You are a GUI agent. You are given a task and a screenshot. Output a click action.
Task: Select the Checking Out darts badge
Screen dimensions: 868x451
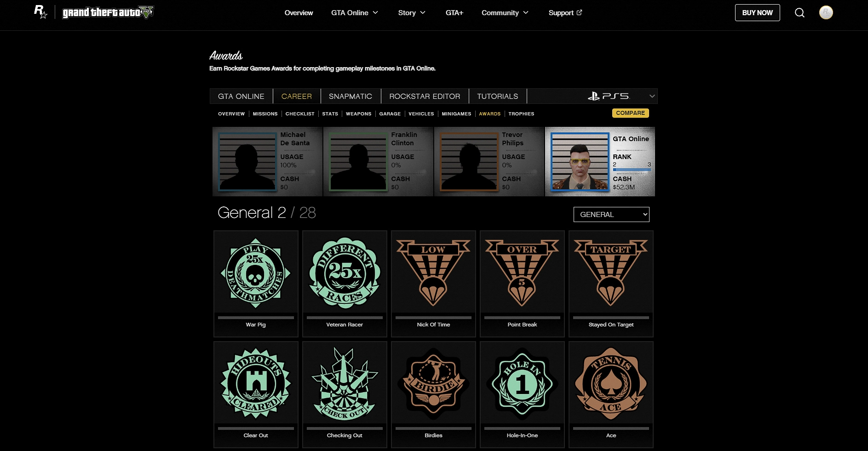pyautogui.click(x=345, y=383)
